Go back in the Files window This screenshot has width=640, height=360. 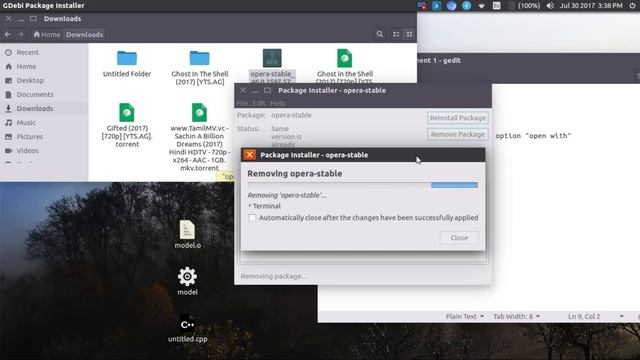click(x=8, y=34)
